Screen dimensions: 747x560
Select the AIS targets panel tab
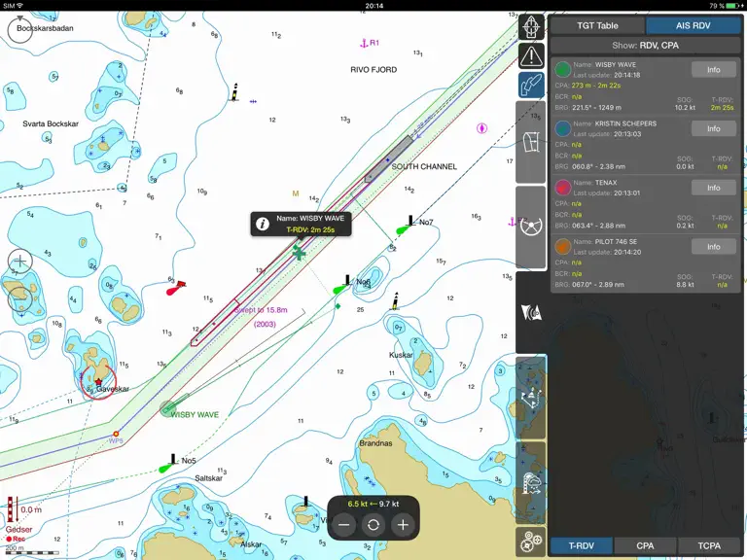click(531, 312)
